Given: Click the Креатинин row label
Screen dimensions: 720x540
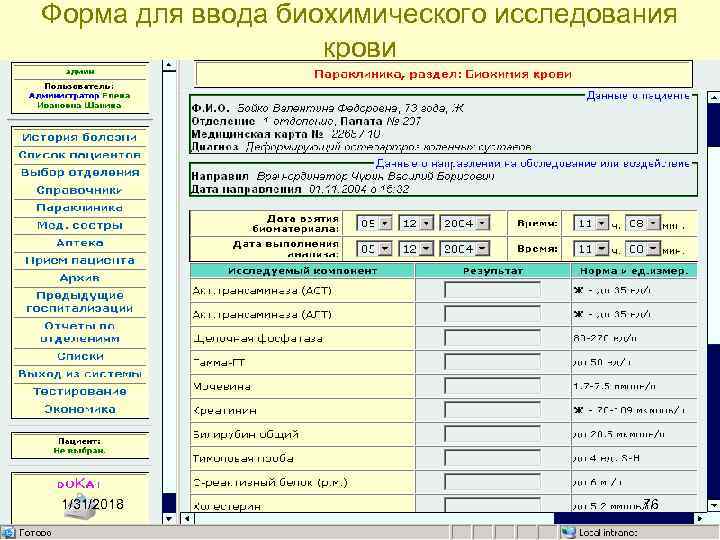Looking at the screenshot, I should point(225,411).
